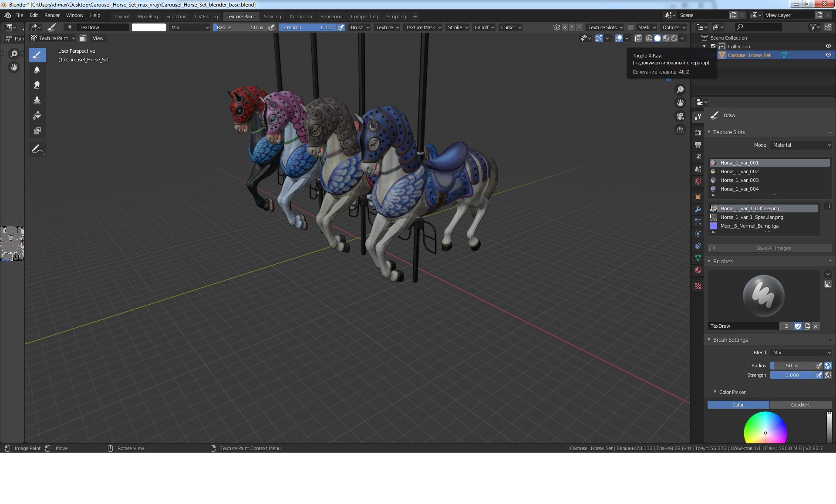This screenshot has height=504, width=836.
Task: Adjust the header Strength slider
Action: tap(307, 27)
